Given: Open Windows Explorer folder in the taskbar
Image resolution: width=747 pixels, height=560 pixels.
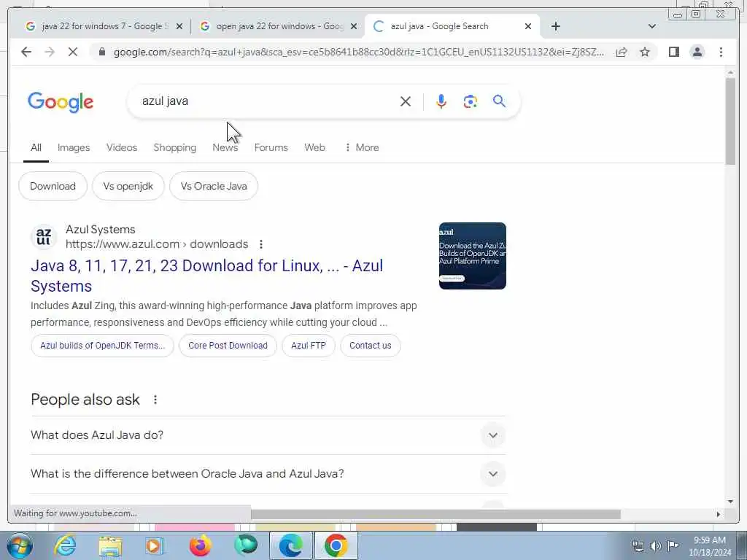Looking at the screenshot, I should click(x=111, y=545).
